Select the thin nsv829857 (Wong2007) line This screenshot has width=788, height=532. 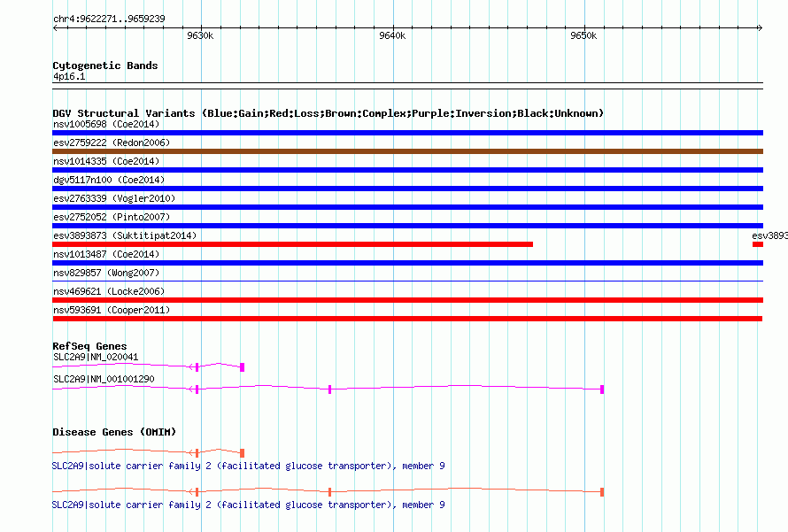407,281
